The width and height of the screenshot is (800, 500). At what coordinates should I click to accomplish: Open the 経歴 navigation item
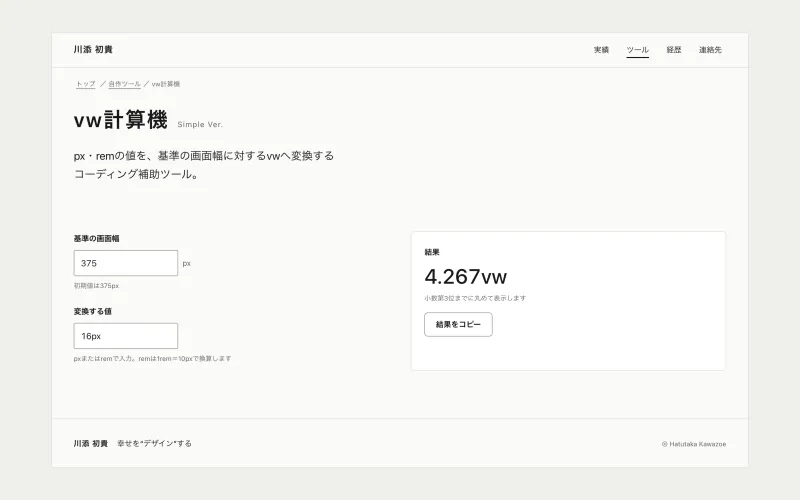(x=673, y=49)
